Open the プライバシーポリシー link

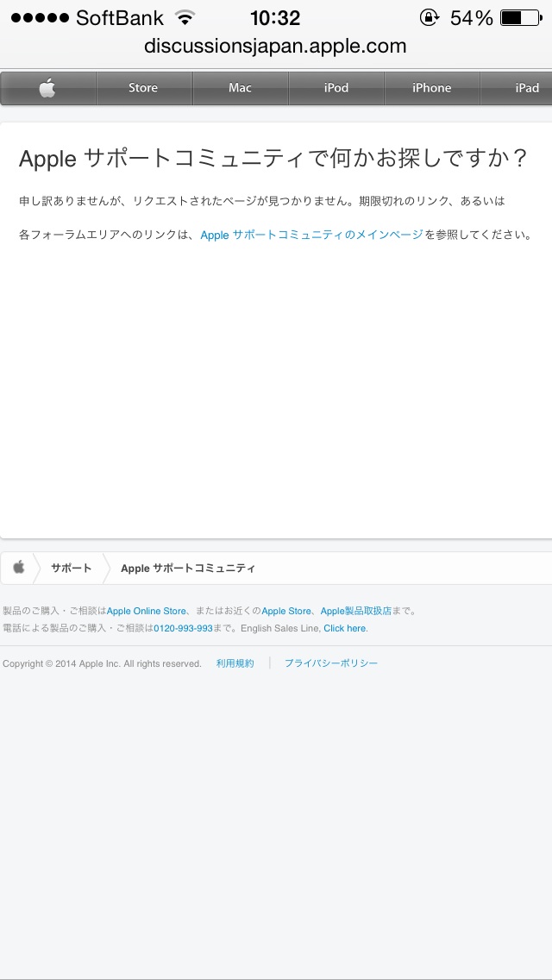331,663
